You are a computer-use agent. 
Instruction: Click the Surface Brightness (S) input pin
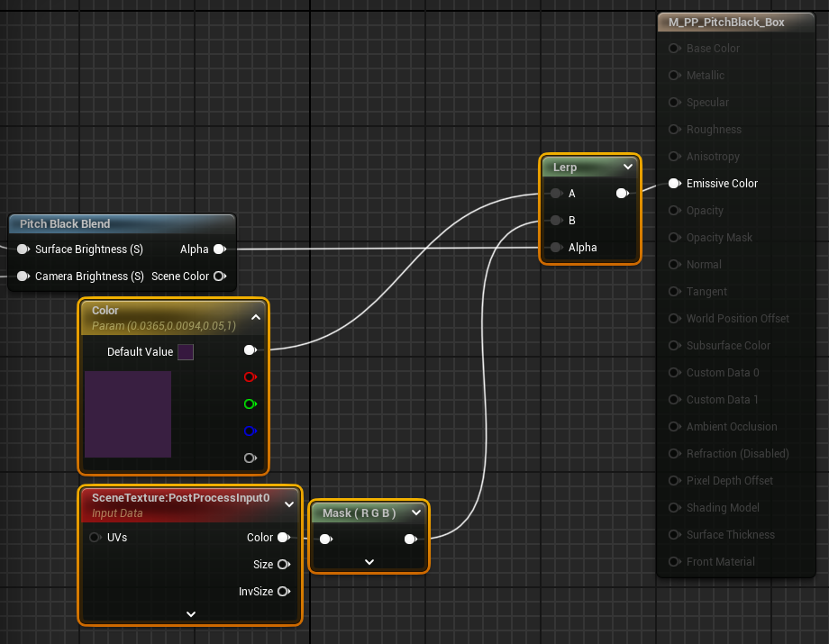(23, 249)
